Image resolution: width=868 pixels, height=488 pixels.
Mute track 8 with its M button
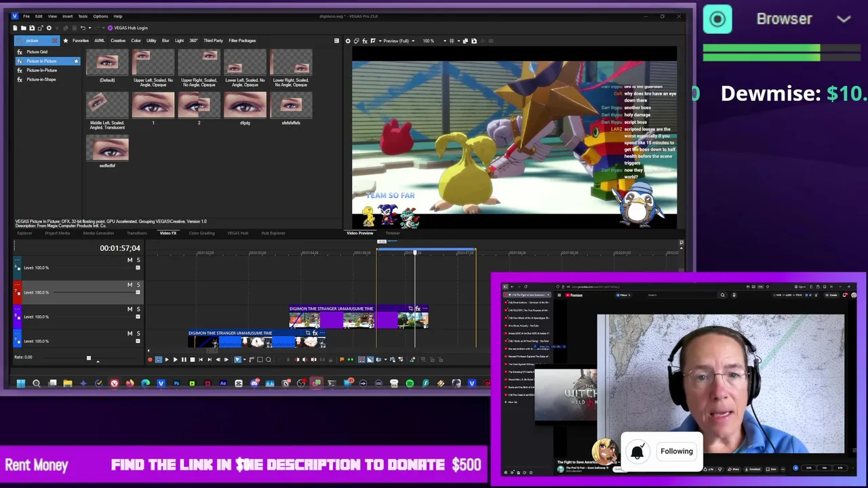coord(130,309)
